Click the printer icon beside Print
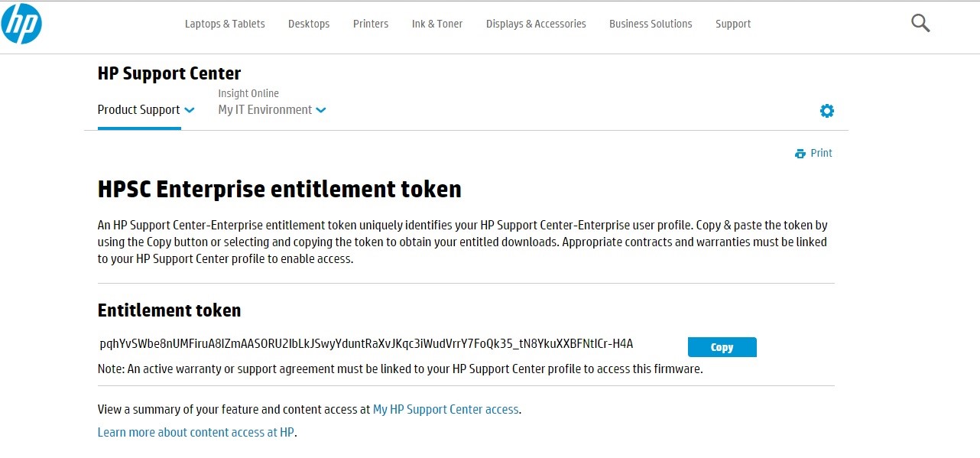 pos(800,154)
